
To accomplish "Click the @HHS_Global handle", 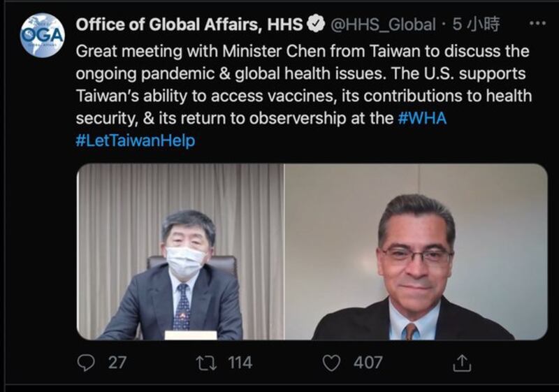I will pyautogui.click(x=383, y=24).
